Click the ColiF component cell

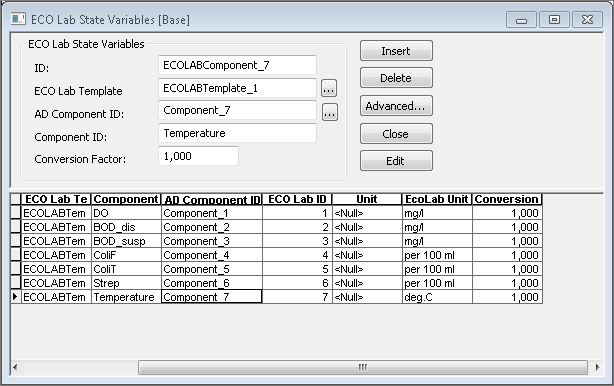coord(126,255)
